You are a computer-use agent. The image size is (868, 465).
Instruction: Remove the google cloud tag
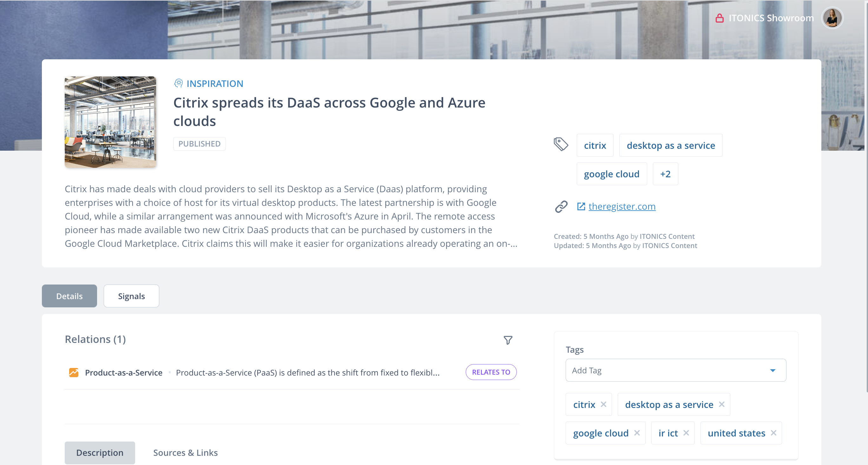point(637,433)
